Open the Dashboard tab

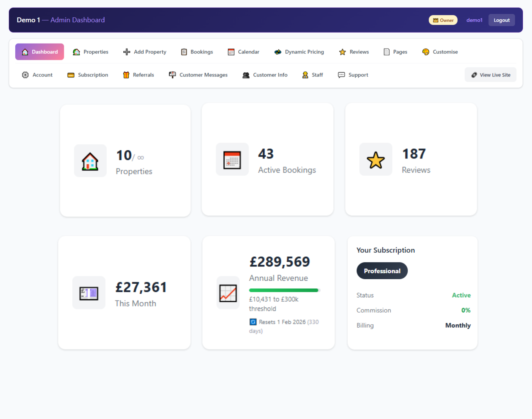tap(39, 52)
